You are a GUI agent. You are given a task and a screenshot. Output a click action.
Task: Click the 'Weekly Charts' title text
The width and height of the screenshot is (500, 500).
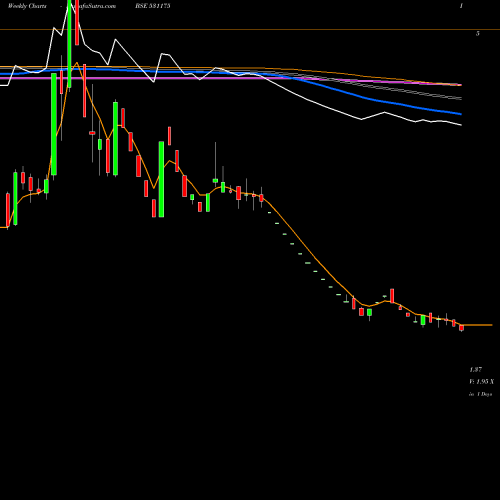[x=27, y=6]
